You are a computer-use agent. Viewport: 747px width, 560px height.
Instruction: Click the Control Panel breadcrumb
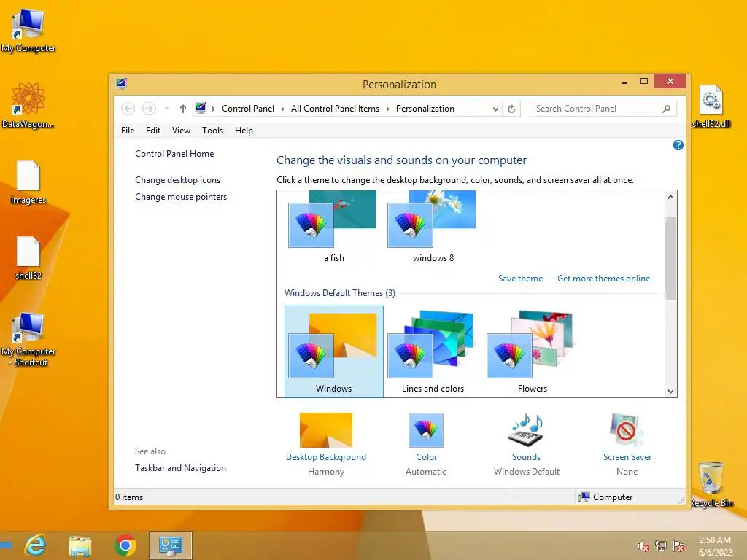click(248, 109)
